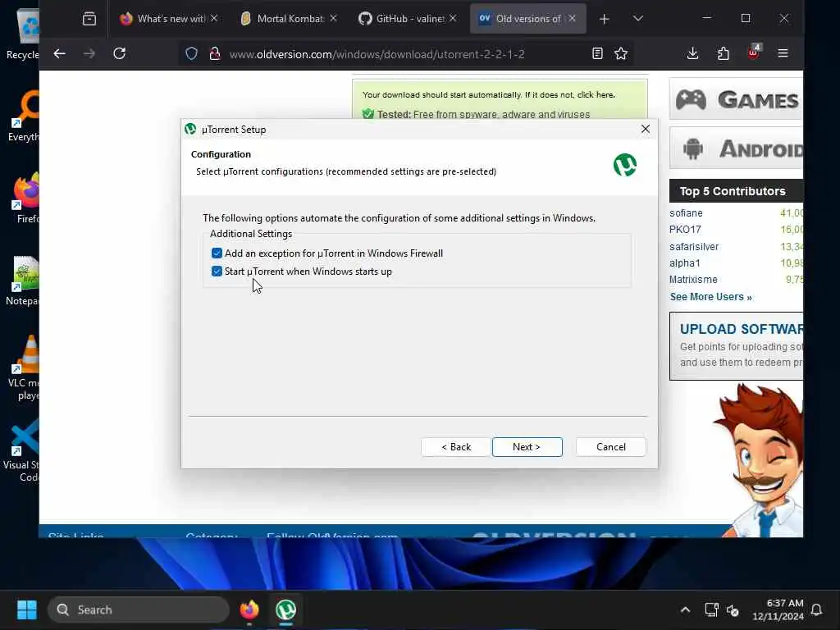Show hidden system tray icons
Viewport: 840px width, 630px height.
tap(685, 609)
